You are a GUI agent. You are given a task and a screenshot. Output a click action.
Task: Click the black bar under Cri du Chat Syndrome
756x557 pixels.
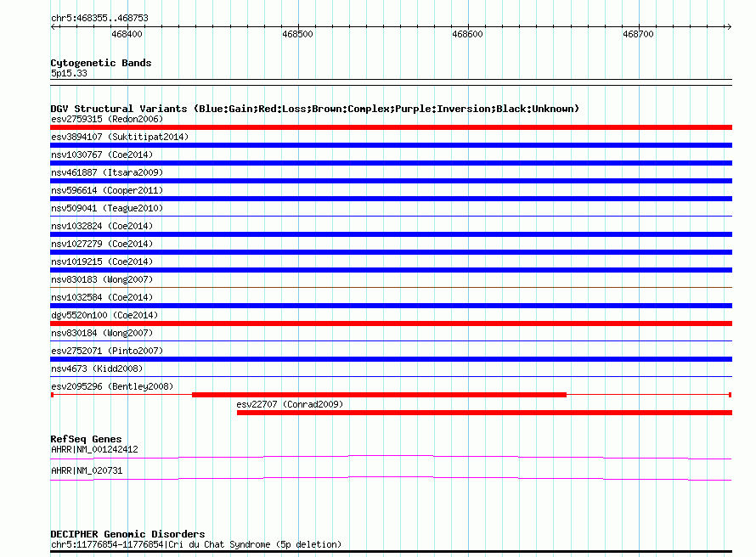coord(391,552)
